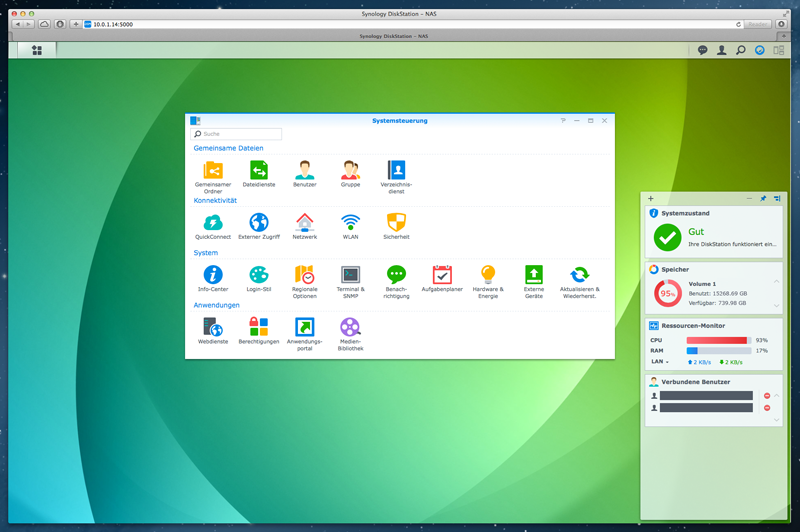Click the 95% storage usage ring
This screenshot has width=800, height=532.
coord(667,293)
